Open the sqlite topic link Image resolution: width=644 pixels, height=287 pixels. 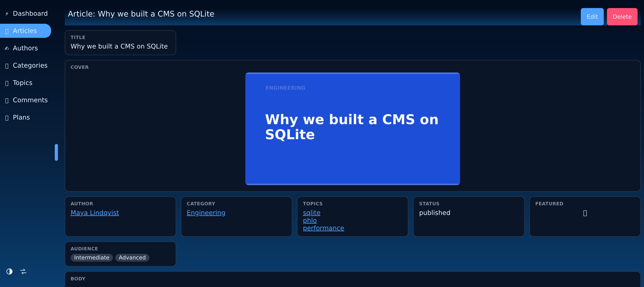[312, 213]
